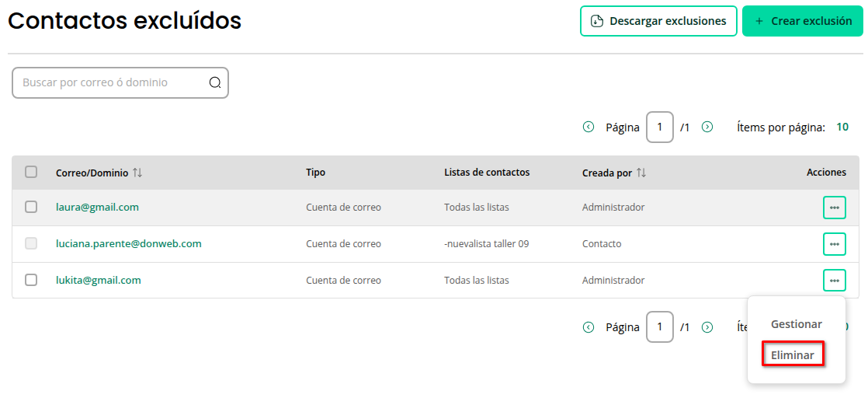Go to next page in top pagination
Image resolution: width=868 pixels, height=398 pixels.
[707, 127]
